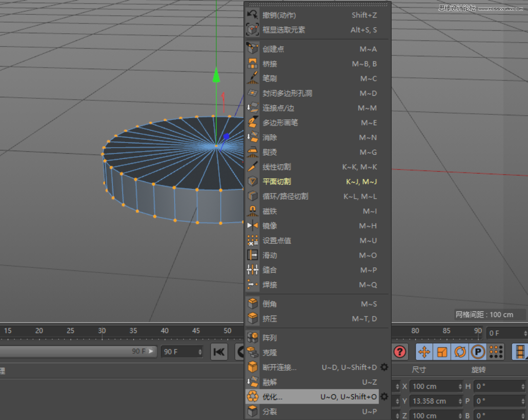Click the X size stepper up arrow
The width and height of the screenshot is (528, 420).
[x=461, y=384]
